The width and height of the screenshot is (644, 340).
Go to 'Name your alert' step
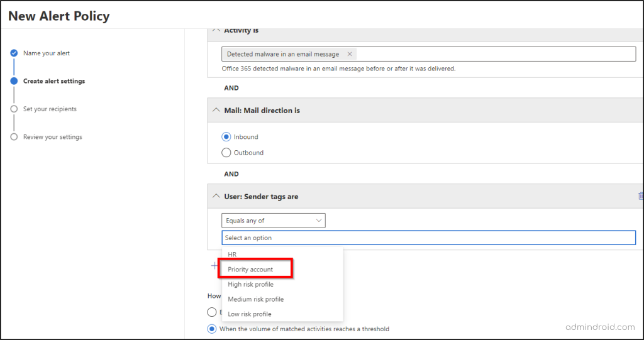click(47, 53)
